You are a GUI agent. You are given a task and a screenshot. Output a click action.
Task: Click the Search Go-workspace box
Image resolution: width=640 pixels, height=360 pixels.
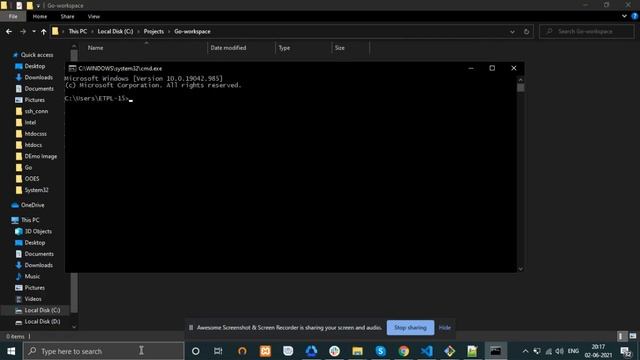point(587,31)
